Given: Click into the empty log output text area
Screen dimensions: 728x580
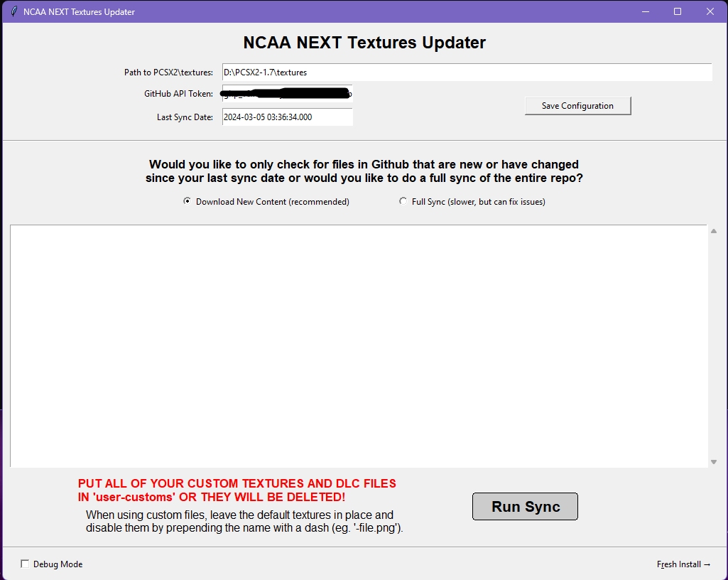Looking at the screenshot, I should coord(359,346).
